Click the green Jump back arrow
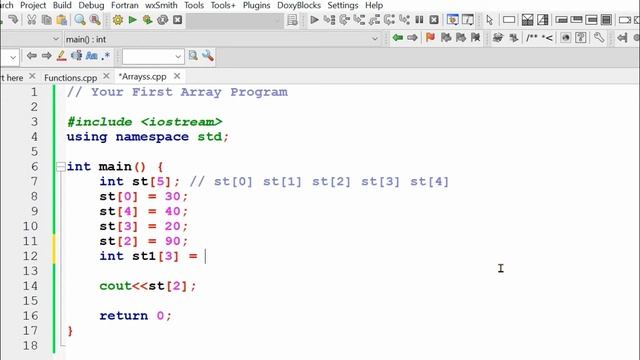 [398, 38]
